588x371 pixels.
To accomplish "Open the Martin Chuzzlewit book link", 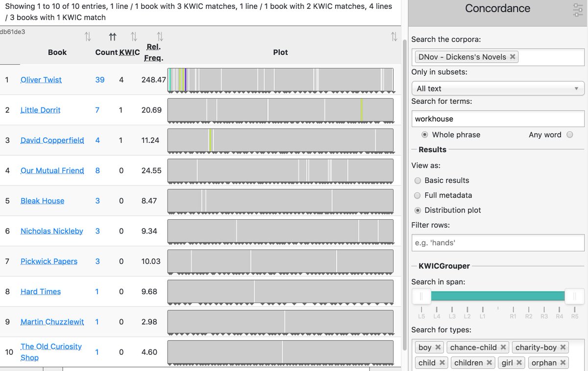I will tap(52, 322).
